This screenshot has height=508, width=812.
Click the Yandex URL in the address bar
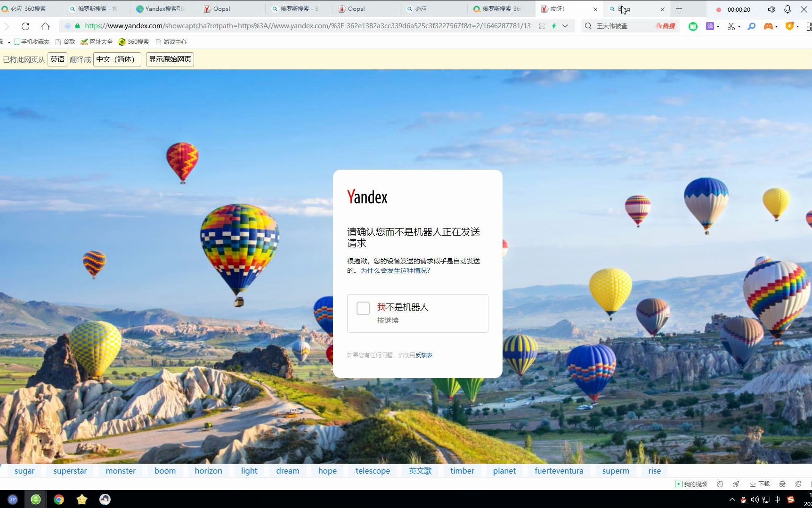coord(308,26)
